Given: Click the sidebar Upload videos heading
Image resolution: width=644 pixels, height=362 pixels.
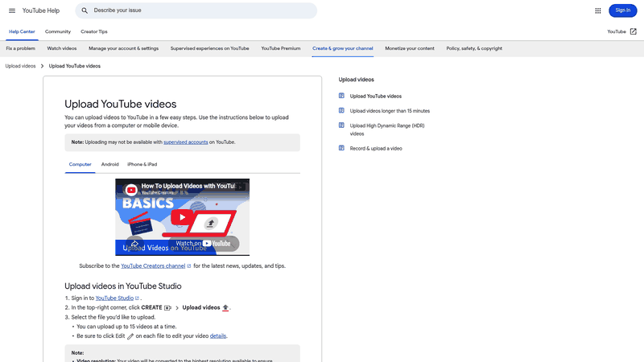Looking at the screenshot, I should pos(356,80).
